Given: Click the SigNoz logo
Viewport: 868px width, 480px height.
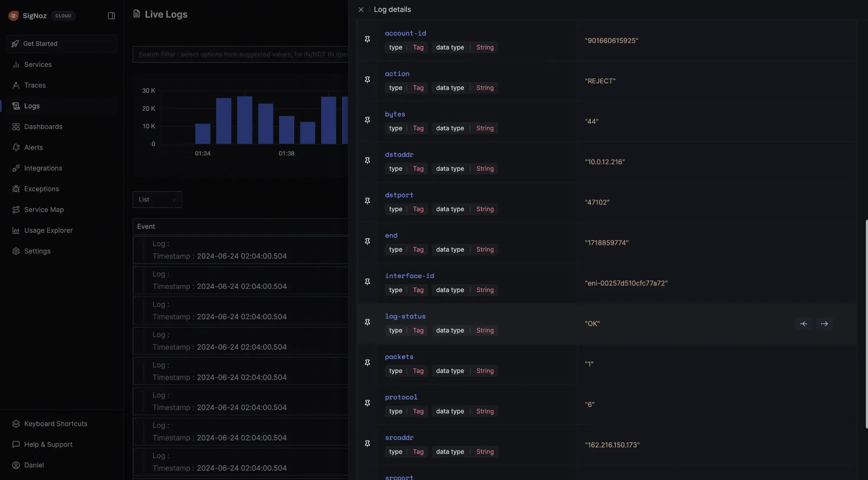Looking at the screenshot, I should pos(13,16).
